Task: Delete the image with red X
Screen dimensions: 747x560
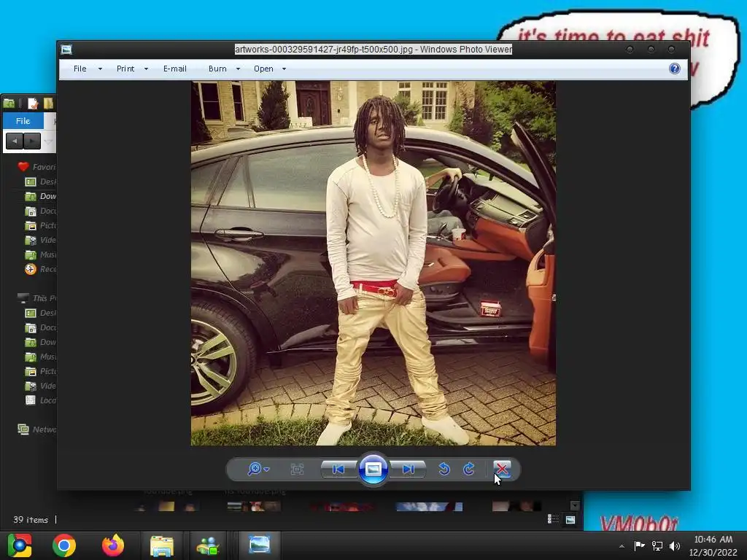Action: click(502, 469)
